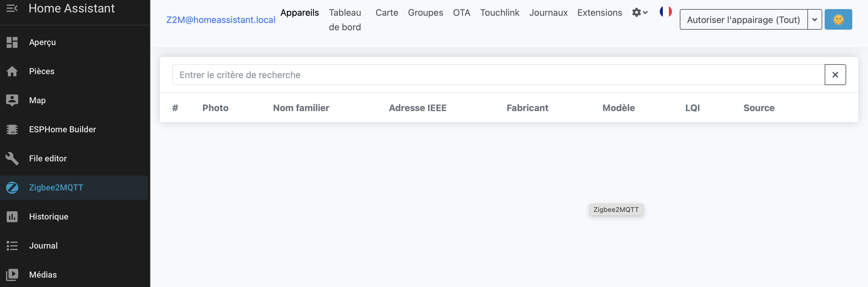Sort by the # column header

[x=175, y=108]
